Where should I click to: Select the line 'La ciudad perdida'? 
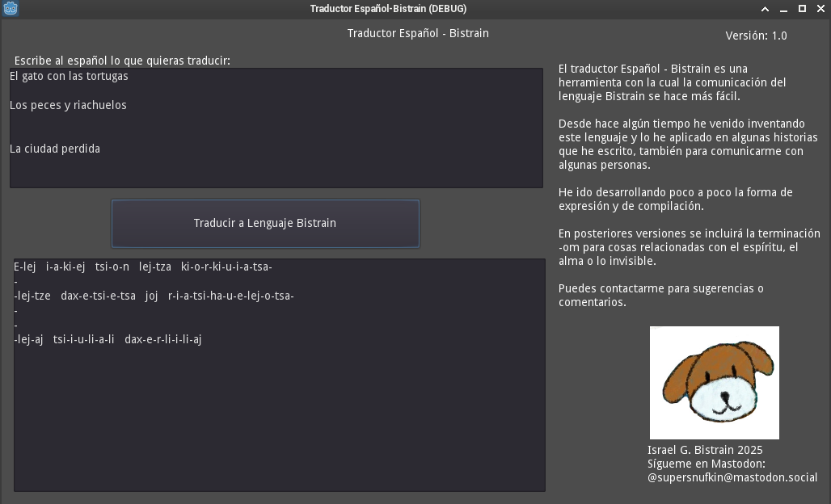coord(55,149)
